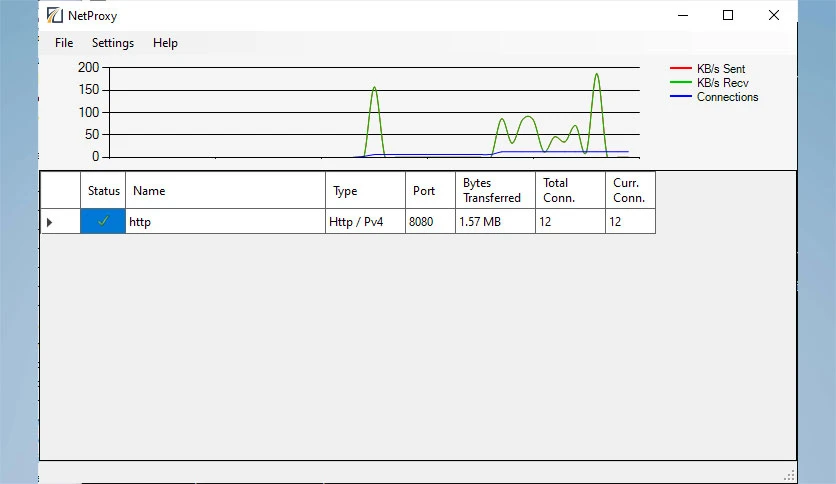The image size is (836, 484).
Task: Open the File menu
Action: point(64,43)
